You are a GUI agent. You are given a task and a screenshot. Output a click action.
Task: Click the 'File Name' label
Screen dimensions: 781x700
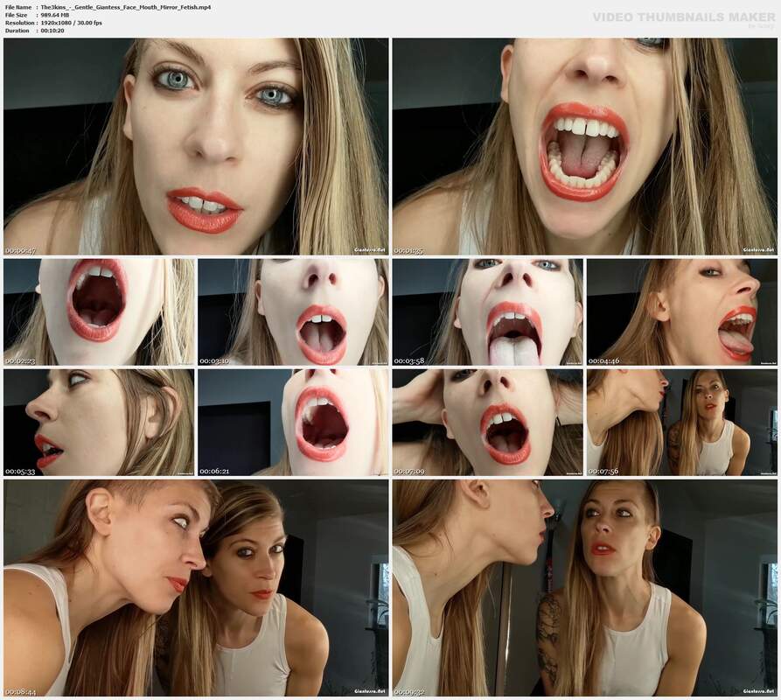18,8
